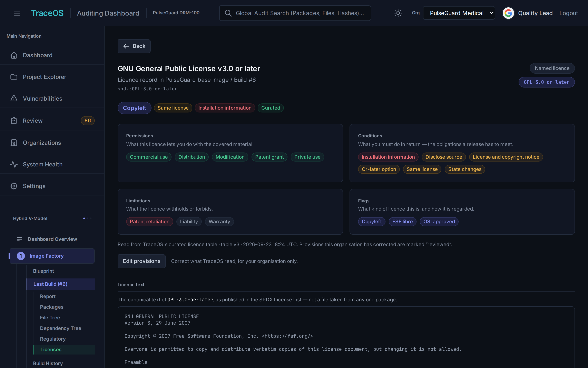Click the System Health pulse icon
This screenshot has width=588, height=368.
tap(14, 164)
